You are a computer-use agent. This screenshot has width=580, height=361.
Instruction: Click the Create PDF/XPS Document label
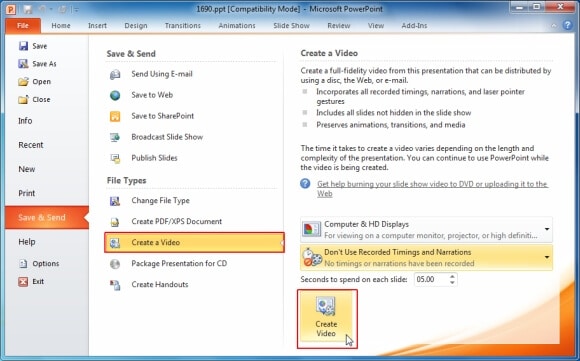pyautogui.click(x=176, y=222)
